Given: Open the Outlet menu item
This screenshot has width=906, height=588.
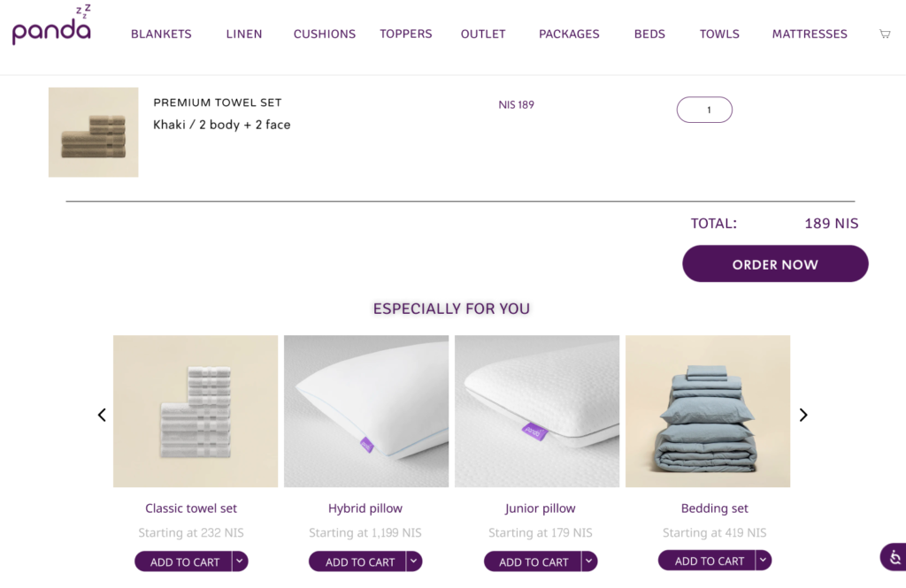Looking at the screenshot, I should [x=483, y=34].
